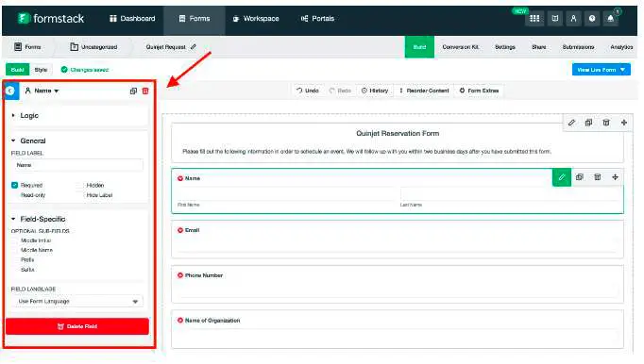Edit the Quinjet Reservation Form section pencil

[571, 123]
